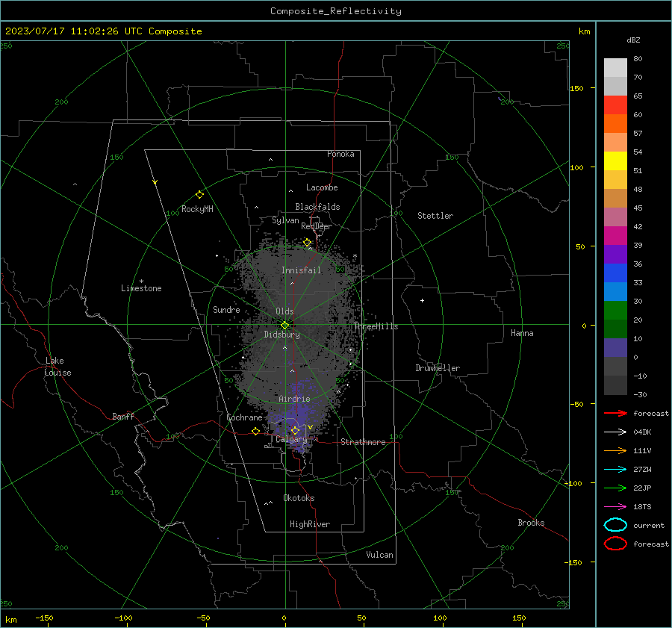Click the RockyMH label
The height and width of the screenshot is (628, 672).
pos(197,209)
